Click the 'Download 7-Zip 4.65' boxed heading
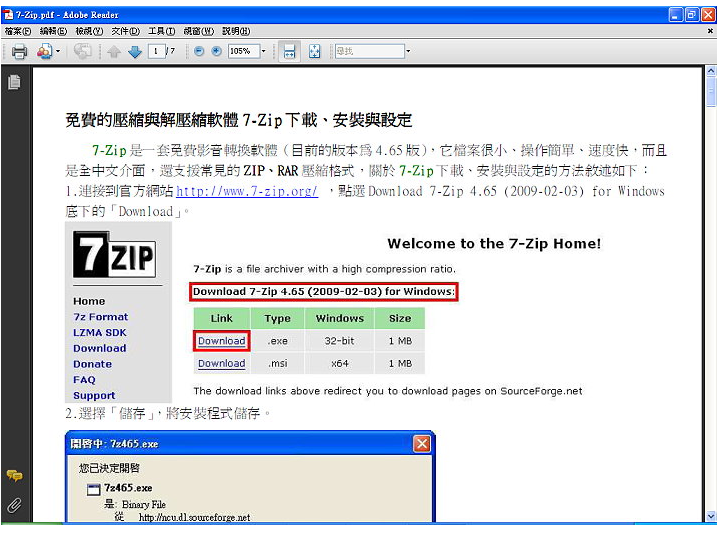Viewport: 727px width, 533px height. click(324, 292)
